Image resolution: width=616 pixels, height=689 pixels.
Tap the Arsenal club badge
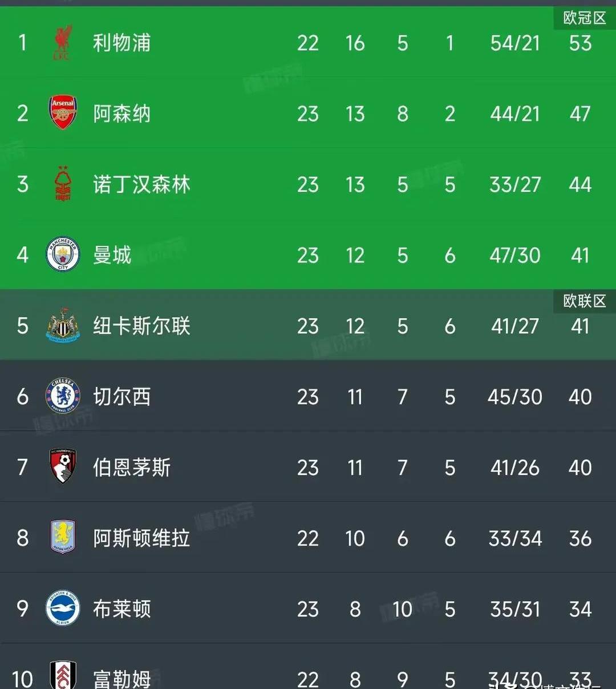pos(63,113)
